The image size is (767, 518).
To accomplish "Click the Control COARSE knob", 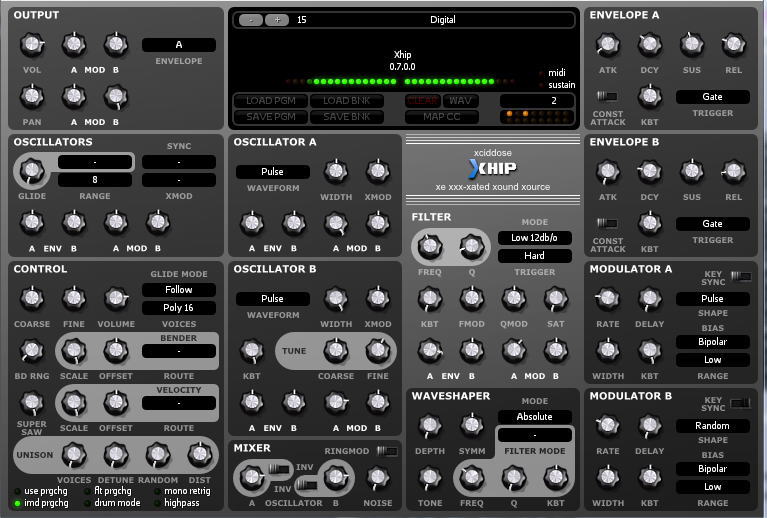I will coord(32,298).
